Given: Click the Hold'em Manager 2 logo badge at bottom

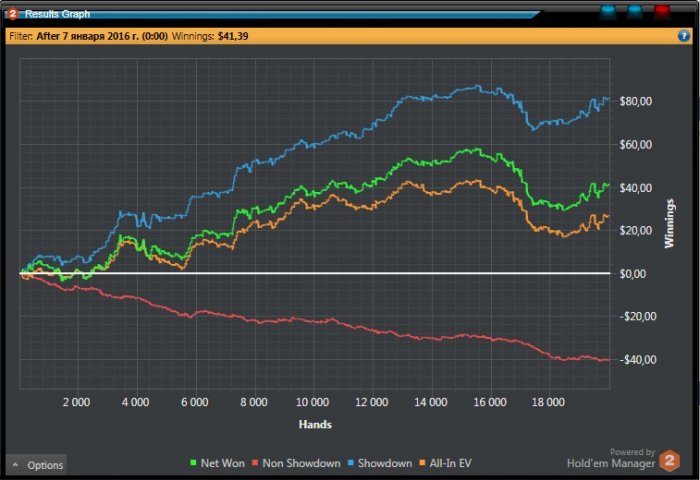Looking at the screenshot, I should [x=670, y=460].
